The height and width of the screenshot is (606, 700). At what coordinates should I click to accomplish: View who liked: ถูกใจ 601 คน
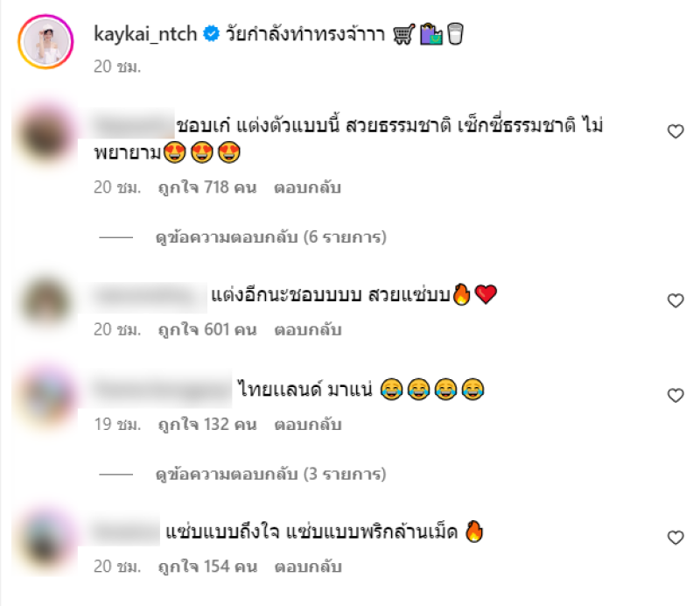click(x=207, y=329)
